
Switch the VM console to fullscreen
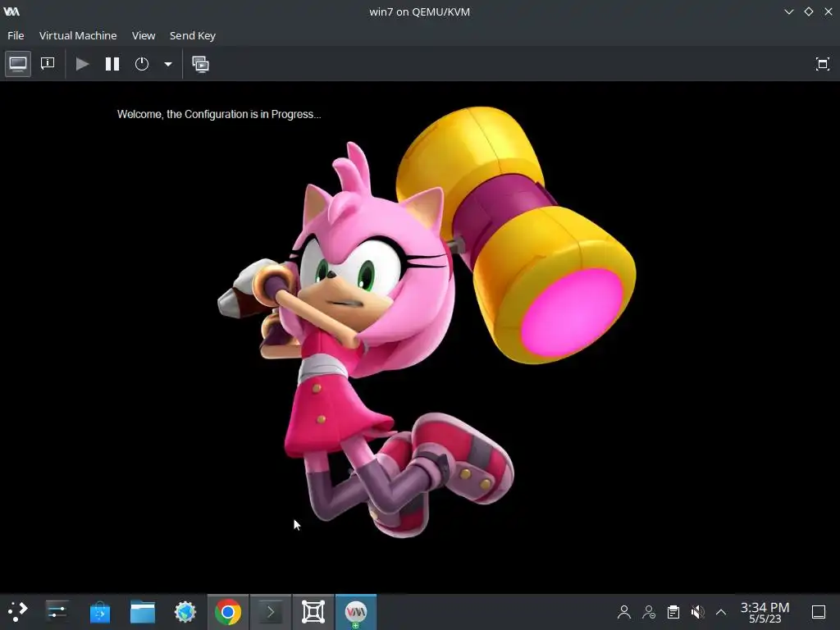click(x=822, y=64)
